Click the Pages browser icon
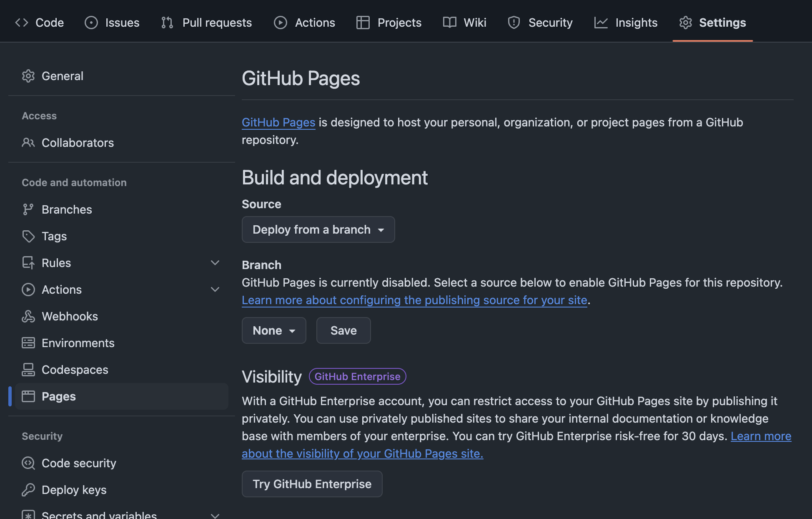The image size is (812, 519). pos(28,396)
